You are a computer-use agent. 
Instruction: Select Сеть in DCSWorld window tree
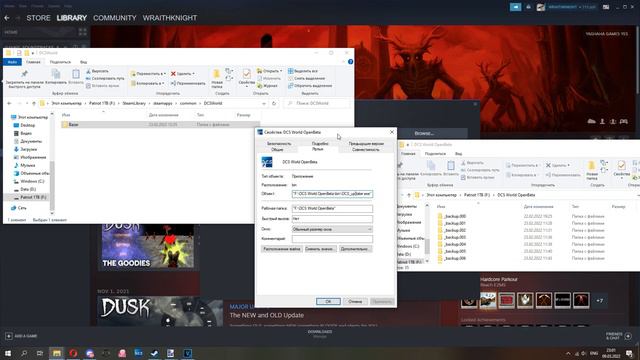click(22, 208)
